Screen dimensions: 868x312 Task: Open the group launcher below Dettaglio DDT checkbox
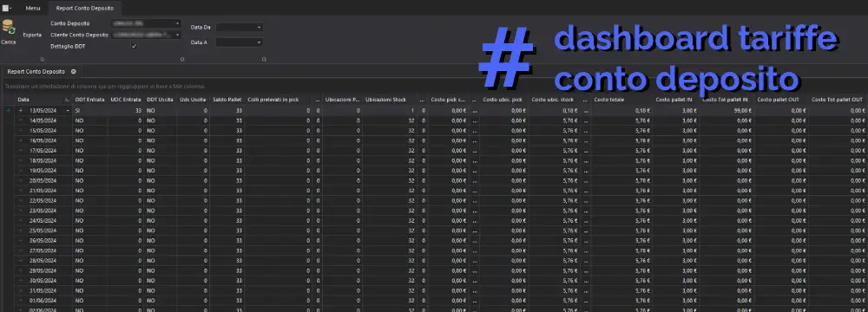[x=182, y=59]
